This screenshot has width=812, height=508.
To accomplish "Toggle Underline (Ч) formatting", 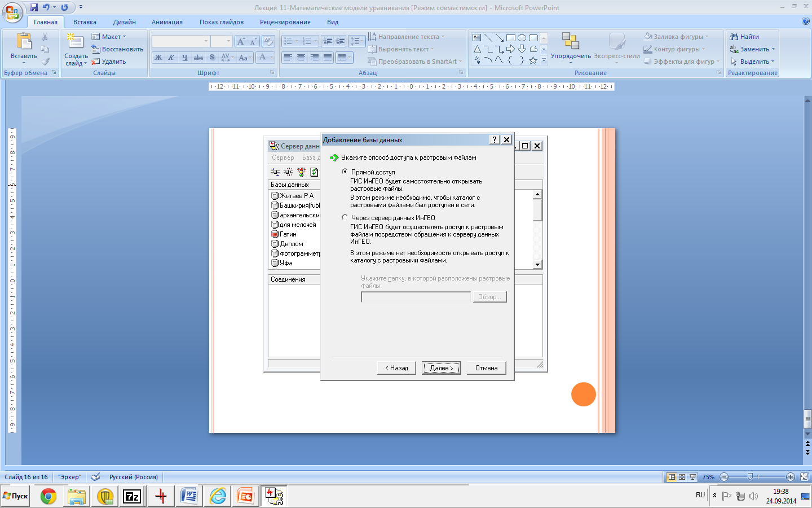I will coord(184,57).
